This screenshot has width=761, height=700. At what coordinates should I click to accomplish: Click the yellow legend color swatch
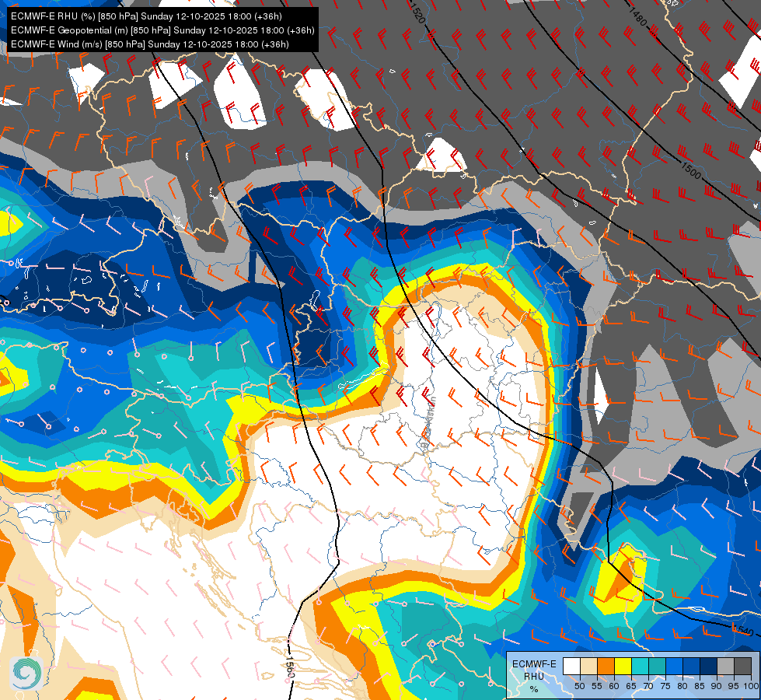point(623,666)
